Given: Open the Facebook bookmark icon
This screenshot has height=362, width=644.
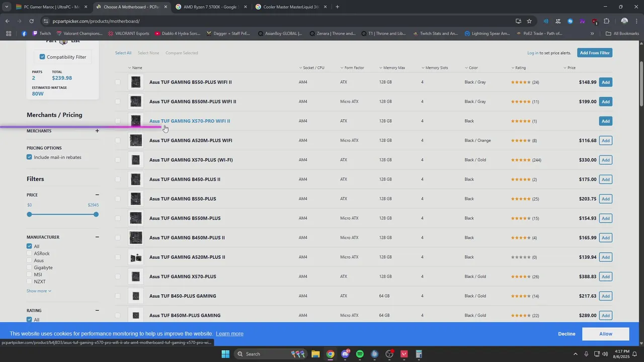Looking at the screenshot, I should [x=24, y=34].
